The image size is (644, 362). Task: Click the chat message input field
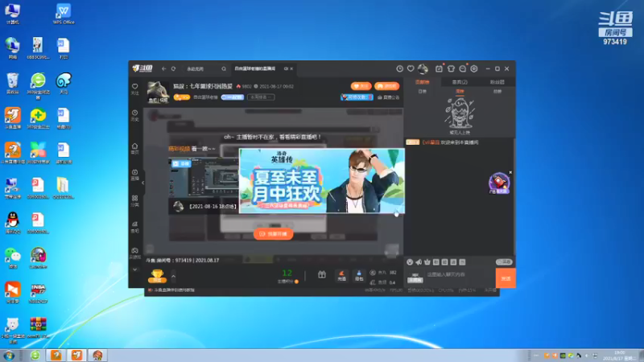pyautogui.click(x=459, y=274)
